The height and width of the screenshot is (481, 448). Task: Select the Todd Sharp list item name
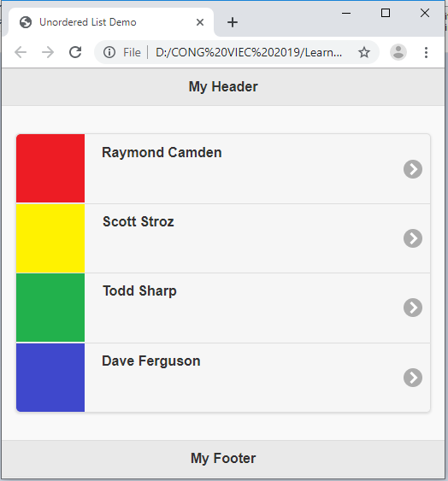click(139, 291)
